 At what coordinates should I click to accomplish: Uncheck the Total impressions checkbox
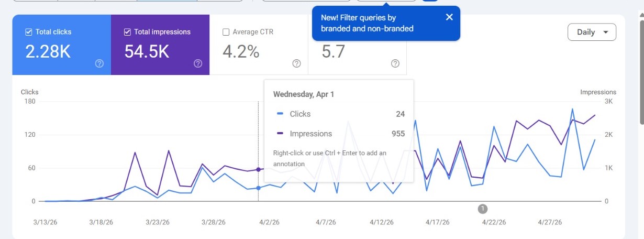pos(127,32)
